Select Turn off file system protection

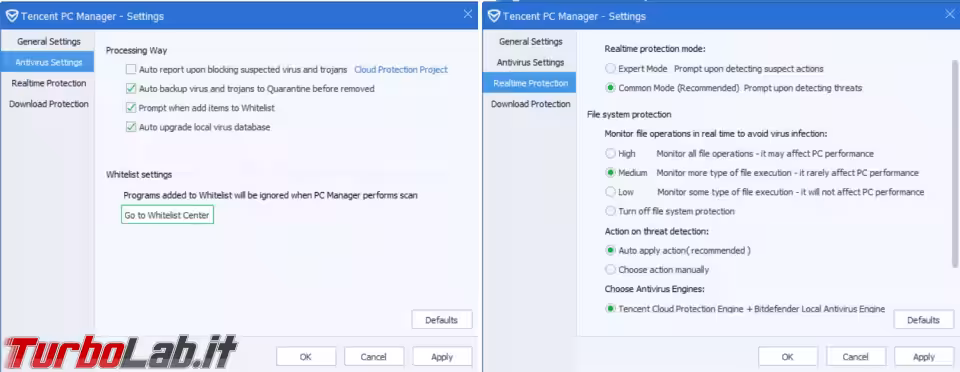click(610, 211)
